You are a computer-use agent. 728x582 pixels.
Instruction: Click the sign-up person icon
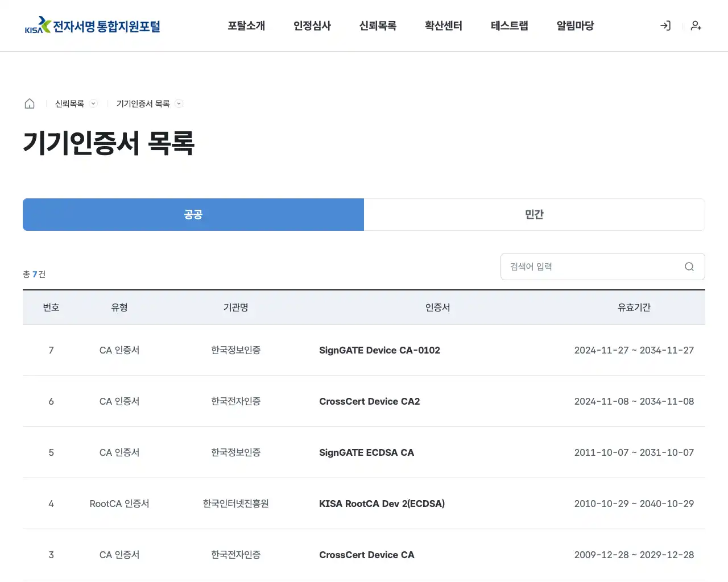[696, 26]
